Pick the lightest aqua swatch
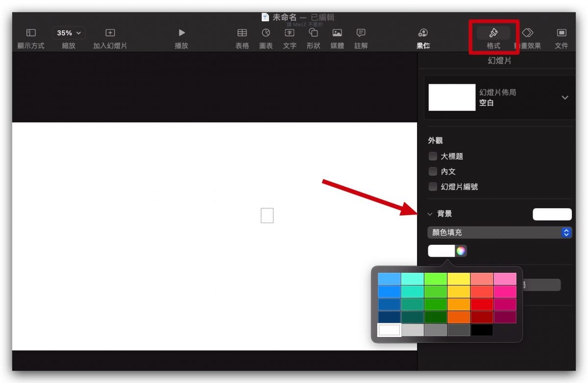 point(413,279)
